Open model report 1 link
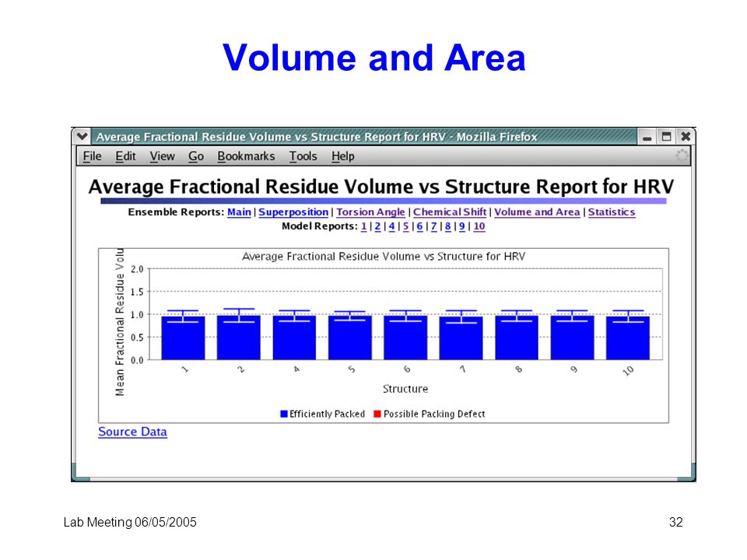747x560 pixels. (364, 226)
